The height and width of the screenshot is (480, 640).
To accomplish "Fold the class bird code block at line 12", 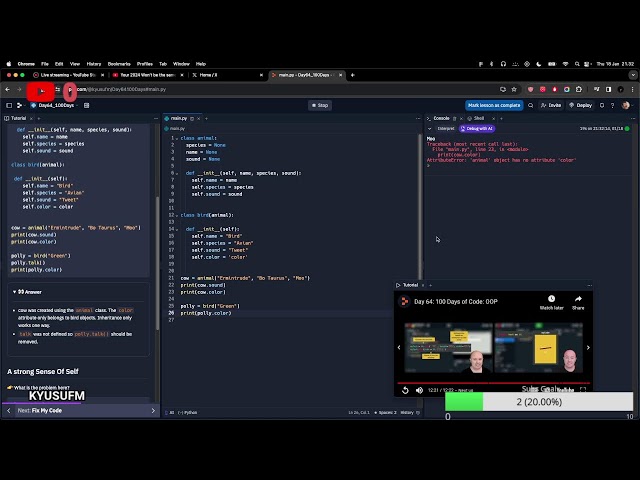I will [x=177, y=215].
